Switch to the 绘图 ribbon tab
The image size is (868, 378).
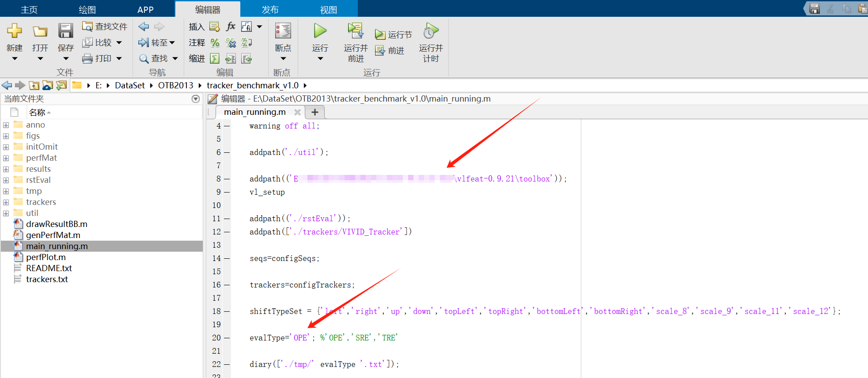click(87, 9)
